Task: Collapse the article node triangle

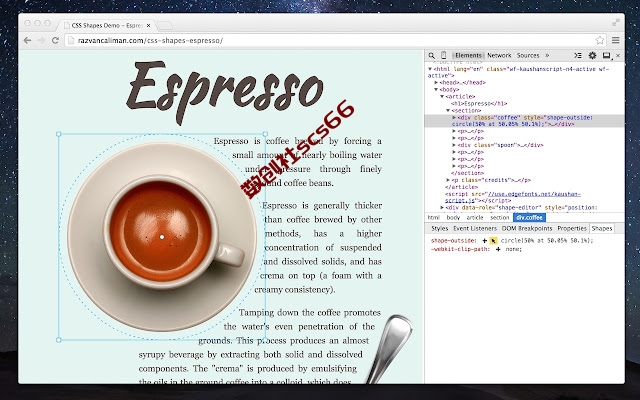Action: [x=442, y=97]
